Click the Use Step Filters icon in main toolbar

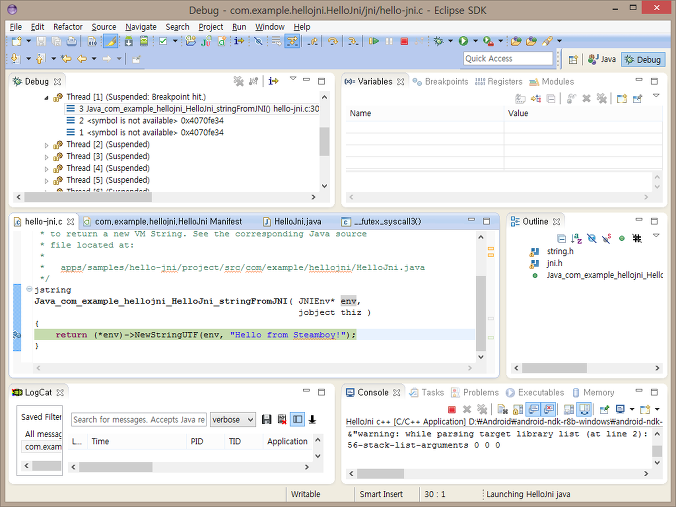pyautogui.click(x=292, y=41)
